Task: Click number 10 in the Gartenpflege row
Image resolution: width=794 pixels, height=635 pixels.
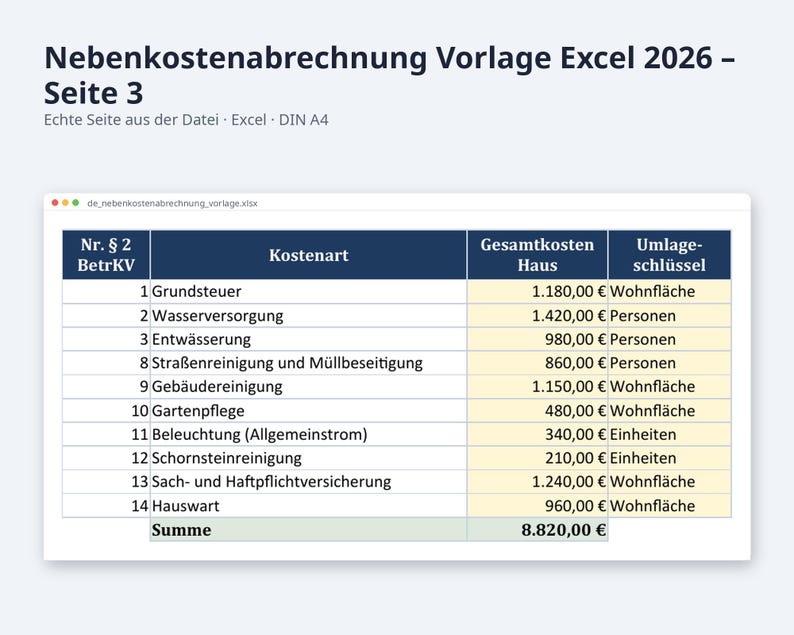Action: (106, 411)
